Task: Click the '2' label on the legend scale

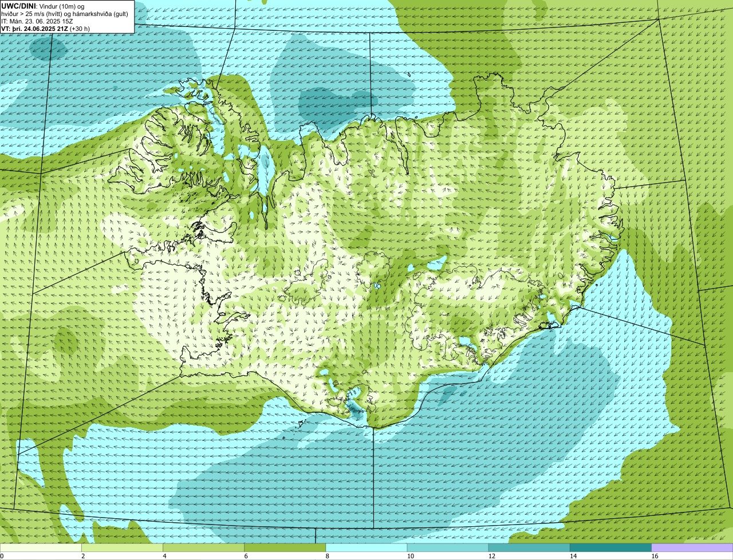Action: [83, 556]
